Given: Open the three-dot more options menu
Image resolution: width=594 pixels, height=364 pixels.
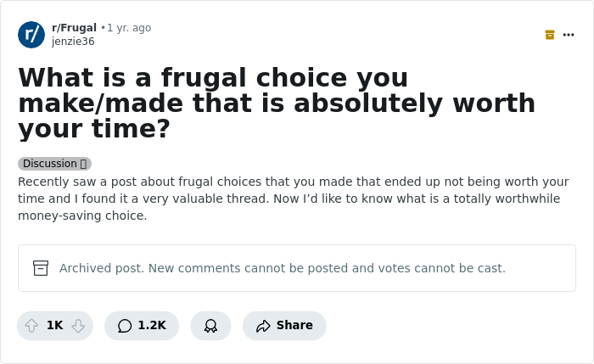Looking at the screenshot, I should (x=569, y=35).
